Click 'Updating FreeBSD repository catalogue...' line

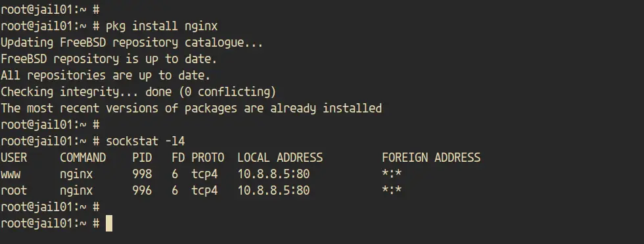tap(132, 43)
